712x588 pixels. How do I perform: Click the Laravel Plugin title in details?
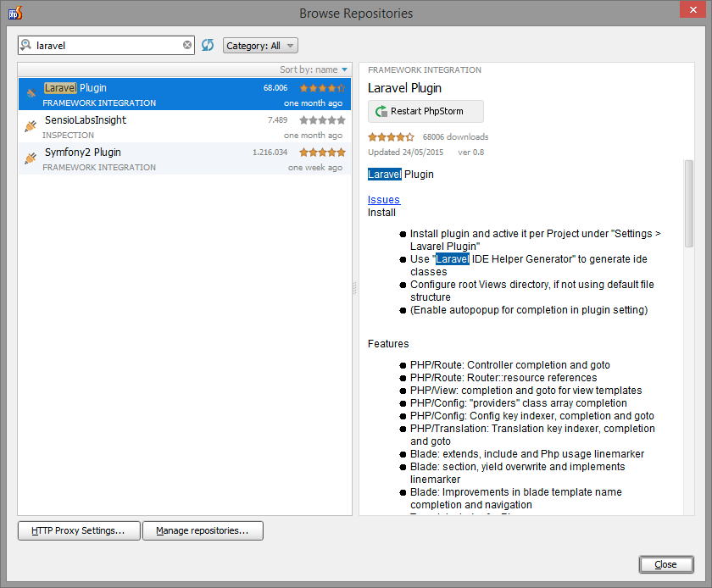(404, 88)
